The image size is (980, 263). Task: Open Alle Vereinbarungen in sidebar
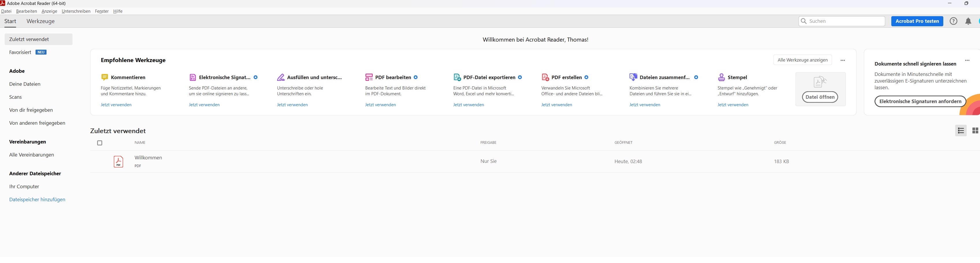click(x=31, y=155)
